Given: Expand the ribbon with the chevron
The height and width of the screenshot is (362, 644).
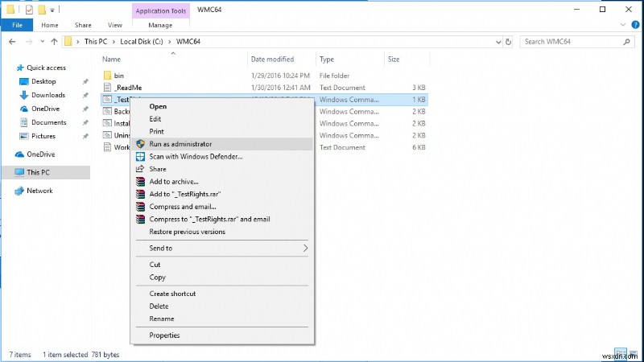Looking at the screenshot, I should tap(622, 25).
